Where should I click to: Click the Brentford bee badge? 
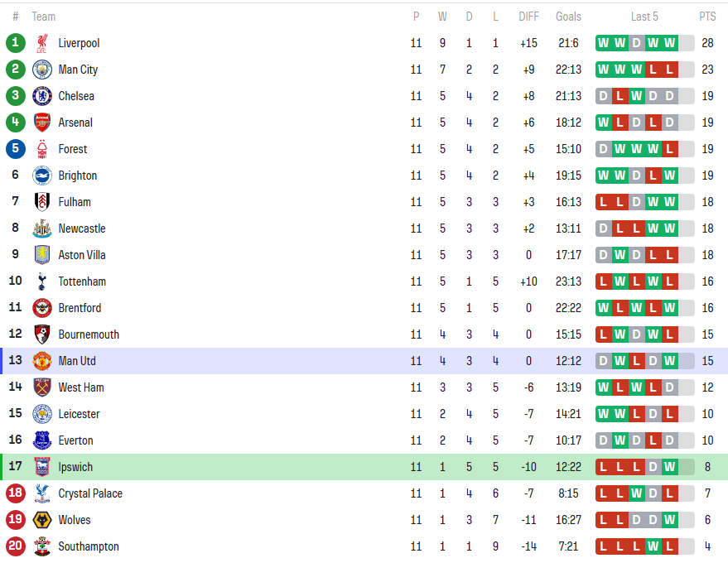coord(41,308)
